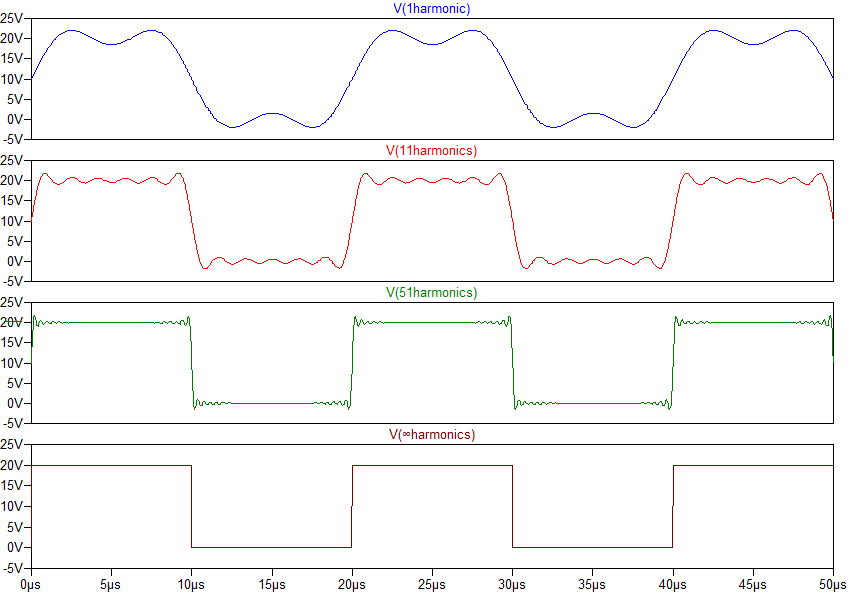Click the V(11harmonics) trace label
The width and height of the screenshot is (850, 602).
[431, 151]
